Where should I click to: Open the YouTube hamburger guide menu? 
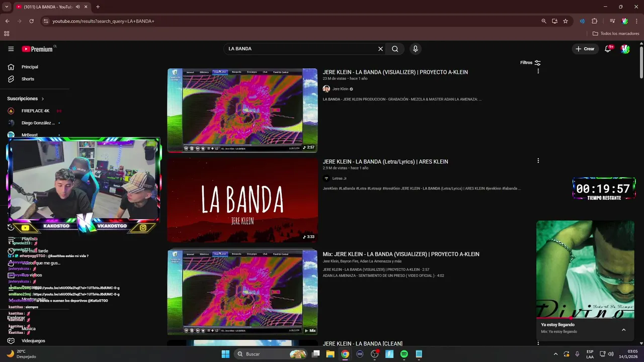[11, 49]
